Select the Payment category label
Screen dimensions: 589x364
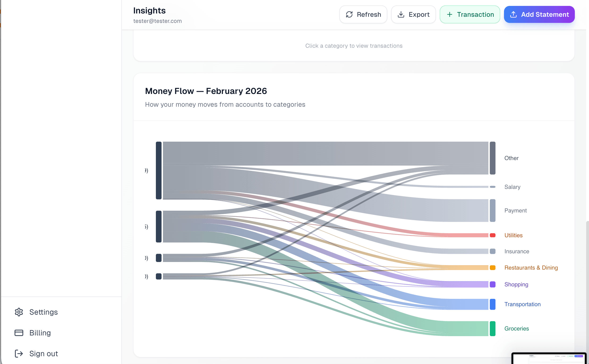tap(515, 210)
